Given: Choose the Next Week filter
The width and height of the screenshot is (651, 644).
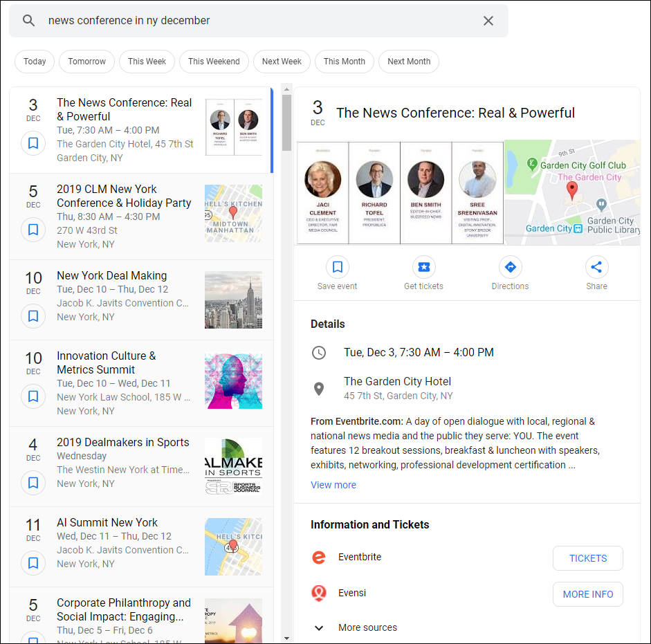Looking at the screenshot, I should point(282,62).
